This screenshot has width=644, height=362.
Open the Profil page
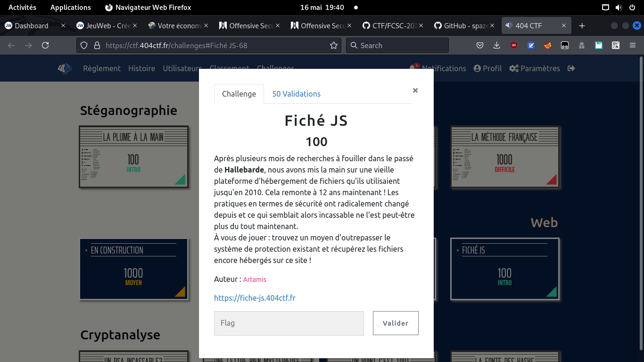pos(487,68)
